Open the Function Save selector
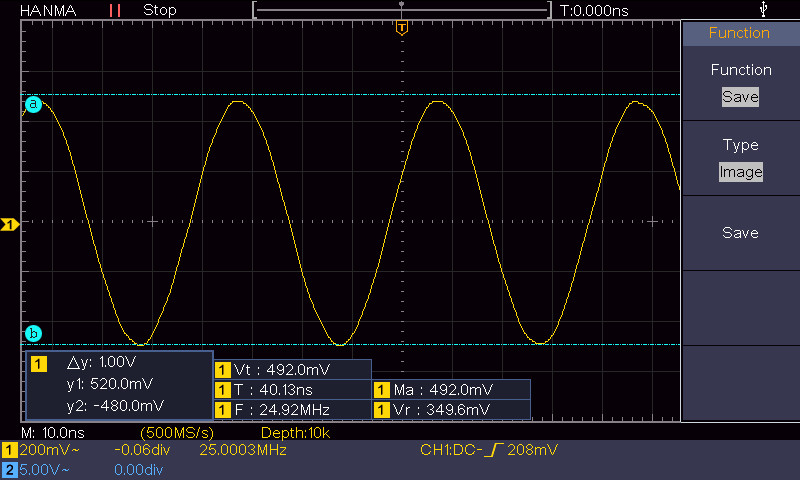 coord(740,97)
